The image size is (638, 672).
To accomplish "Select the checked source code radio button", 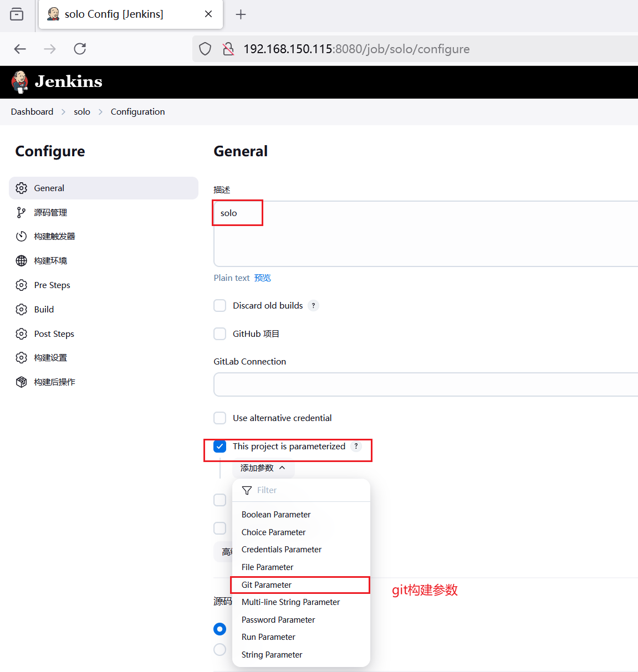I will click(220, 629).
